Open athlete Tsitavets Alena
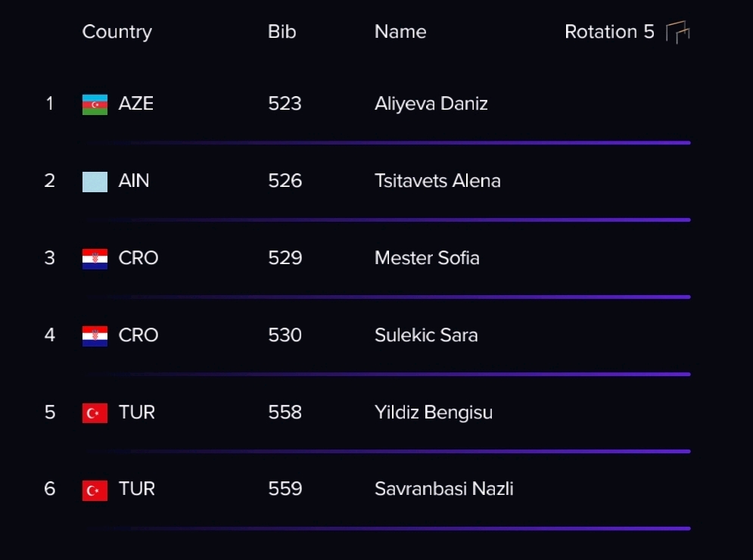Viewport: 753px width, 560px height. tap(437, 181)
